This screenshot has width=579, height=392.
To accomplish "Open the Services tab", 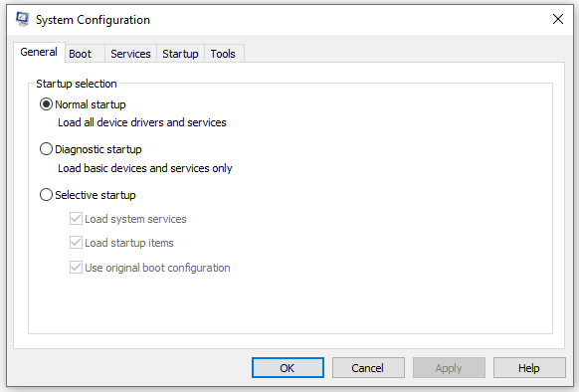I will pos(130,54).
